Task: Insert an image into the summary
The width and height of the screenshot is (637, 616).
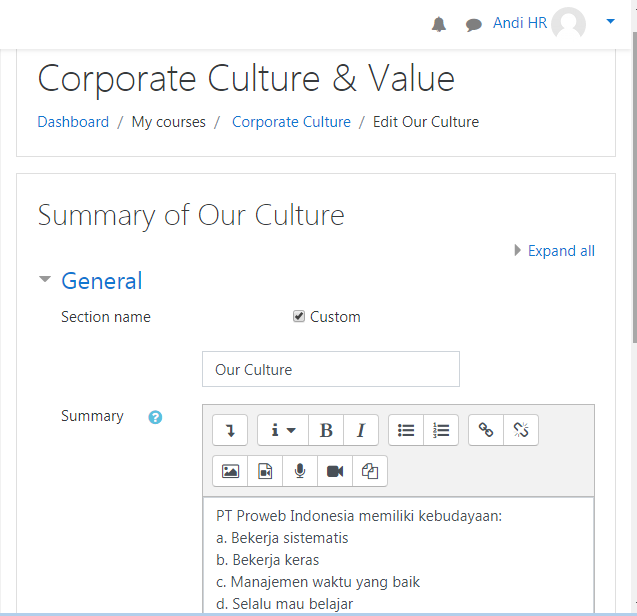Action: 230,471
